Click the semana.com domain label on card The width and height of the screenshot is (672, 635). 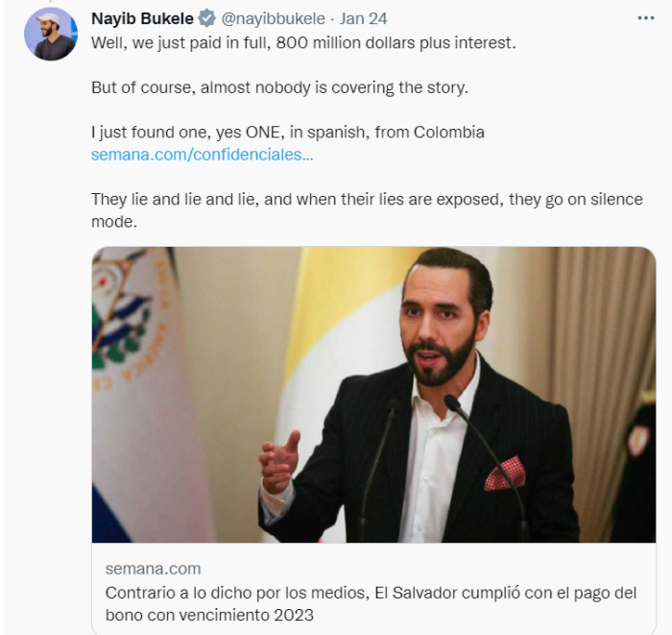154,568
